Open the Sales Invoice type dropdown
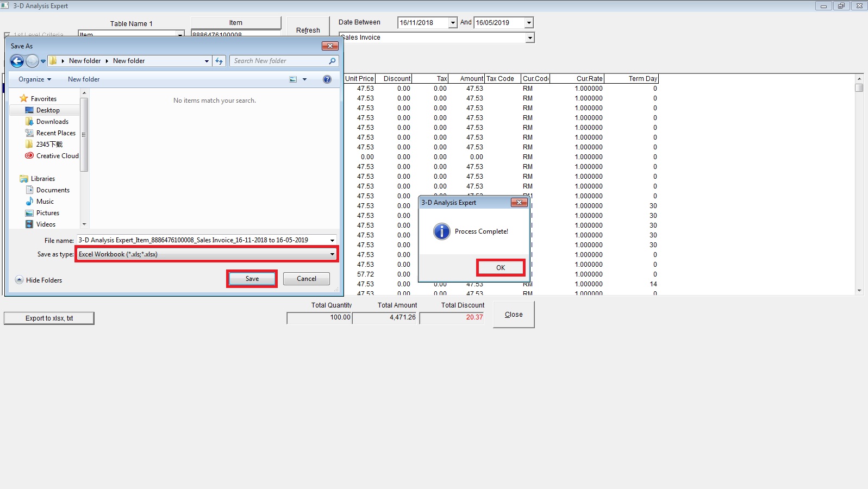868x489 pixels. 529,38
